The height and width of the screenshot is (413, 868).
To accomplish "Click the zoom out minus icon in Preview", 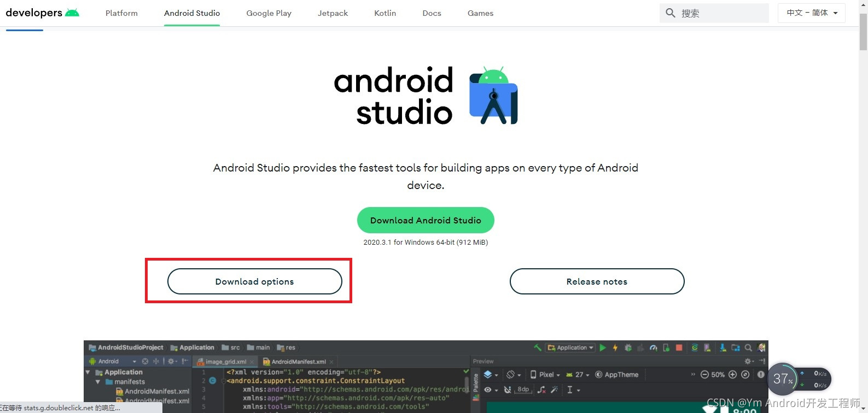I will (x=704, y=375).
